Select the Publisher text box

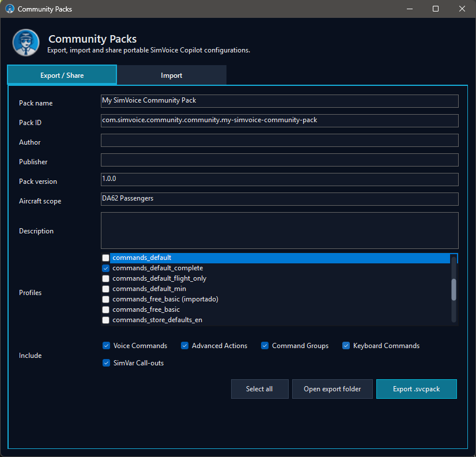(x=279, y=160)
